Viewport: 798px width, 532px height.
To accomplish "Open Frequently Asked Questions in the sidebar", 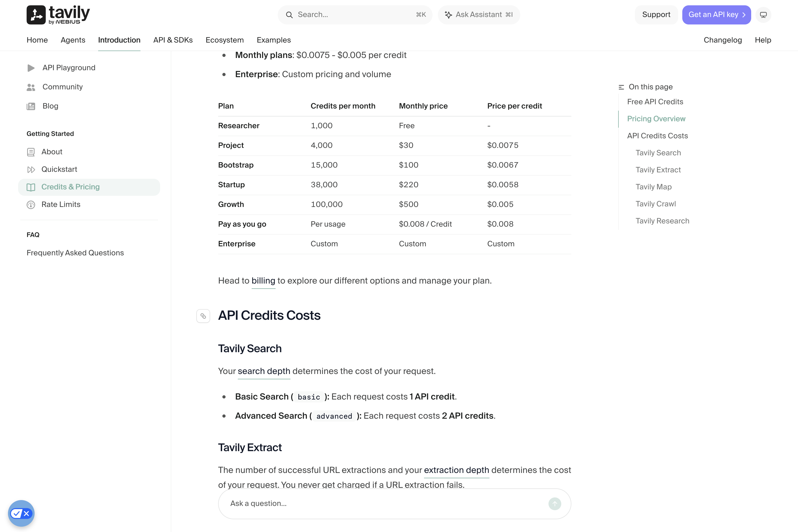I will (75, 253).
